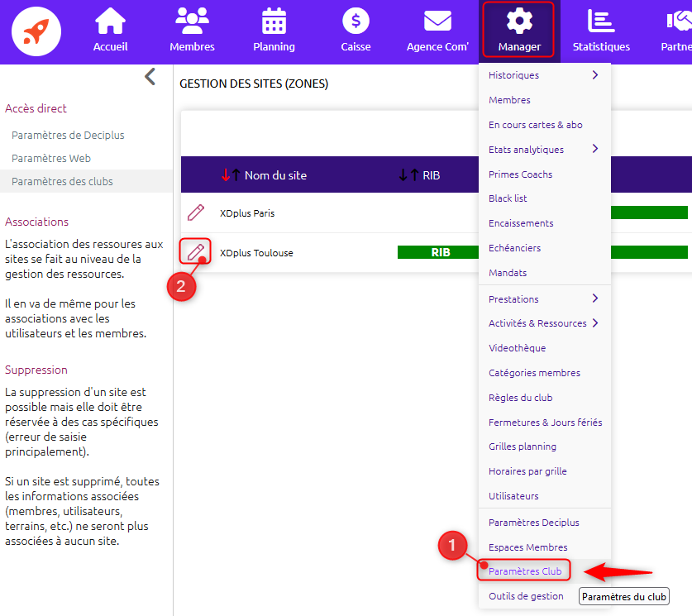Open Paramètres de Deciplus link
Viewport: 692px width, 616px height.
click(68, 135)
